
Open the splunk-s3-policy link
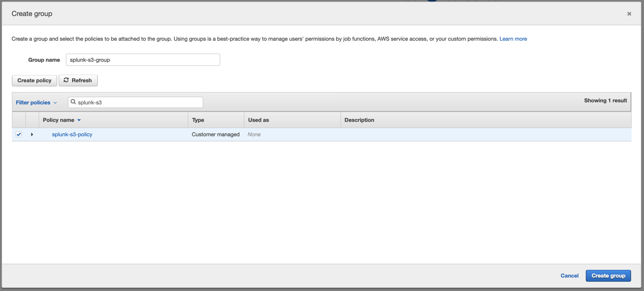pos(72,134)
